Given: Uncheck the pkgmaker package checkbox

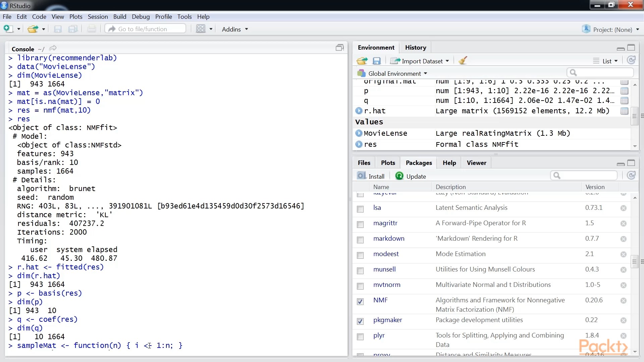Looking at the screenshot, I should point(360,321).
